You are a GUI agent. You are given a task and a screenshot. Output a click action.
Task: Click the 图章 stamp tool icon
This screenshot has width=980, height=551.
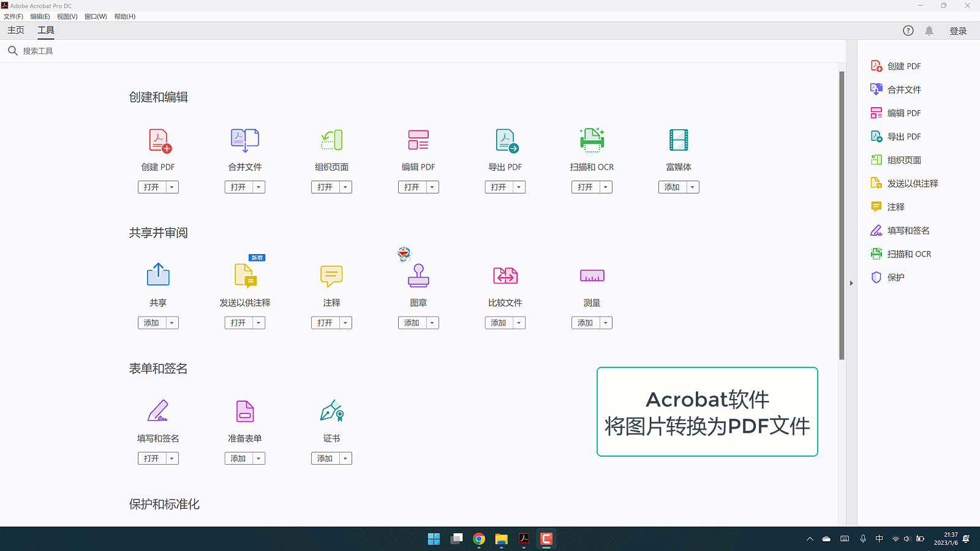[418, 275]
